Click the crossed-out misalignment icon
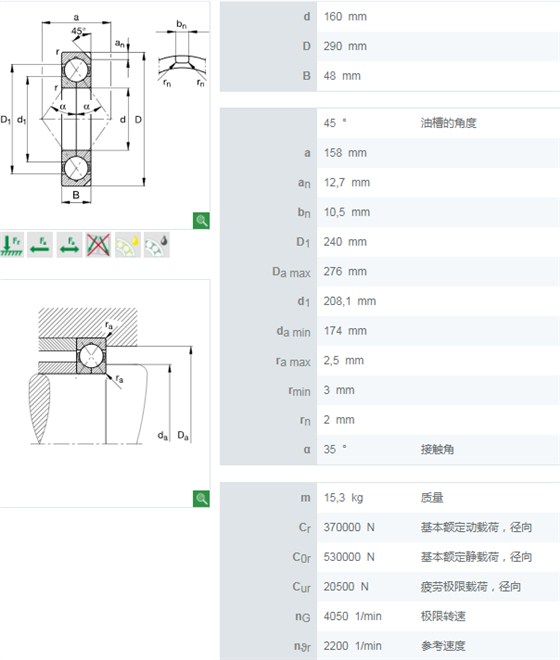The width and height of the screenshot is (560, 660). click(x=99, y=245)
